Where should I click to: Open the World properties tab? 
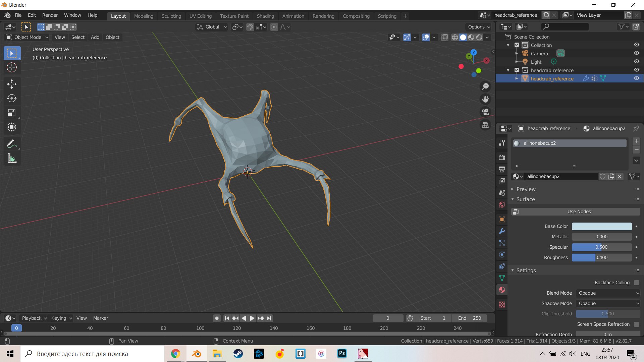pos(502,204)
